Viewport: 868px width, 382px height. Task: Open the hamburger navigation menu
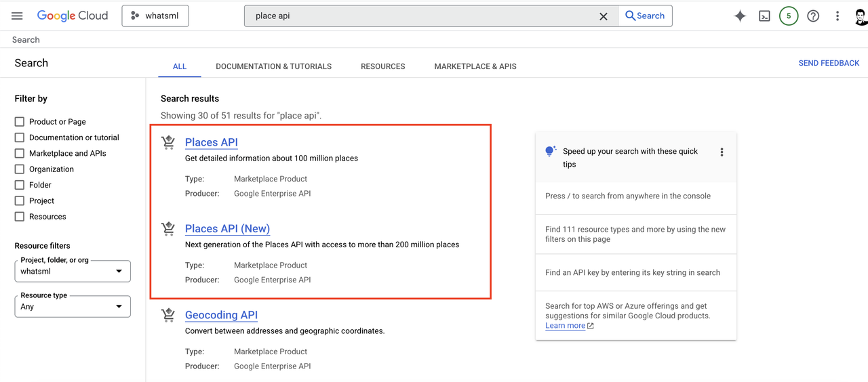tap(18, 16)
